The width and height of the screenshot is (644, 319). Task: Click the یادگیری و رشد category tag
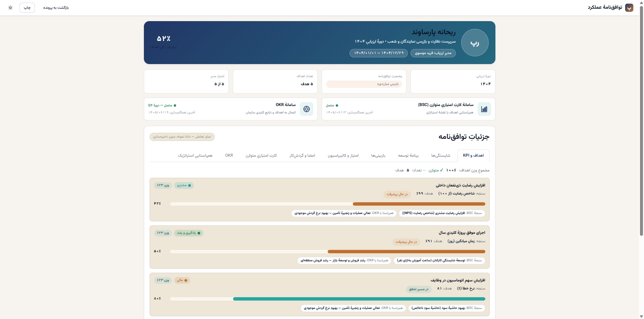pos(189,233)
